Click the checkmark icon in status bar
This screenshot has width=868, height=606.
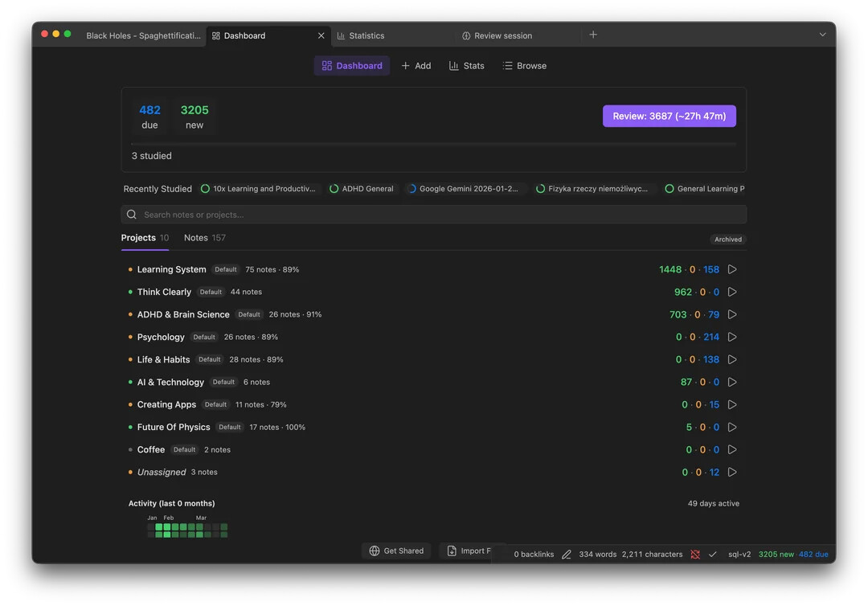(x=713, y=555)
